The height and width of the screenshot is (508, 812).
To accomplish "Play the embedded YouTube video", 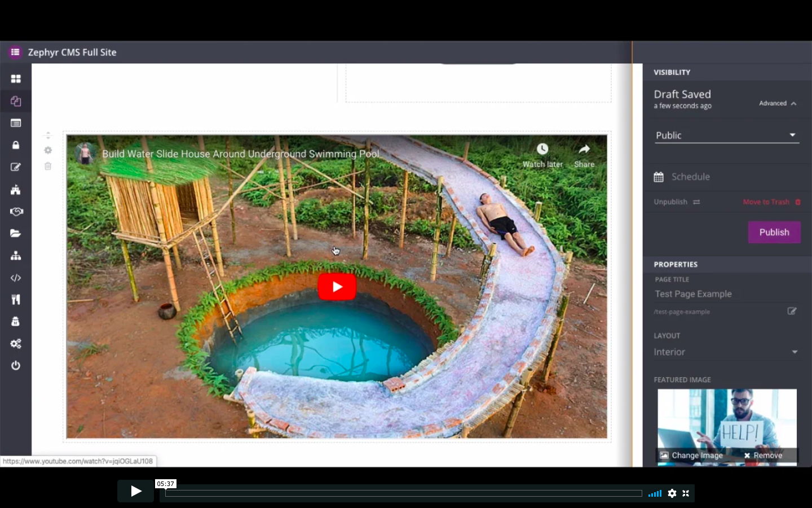I will tap(337, 287).
